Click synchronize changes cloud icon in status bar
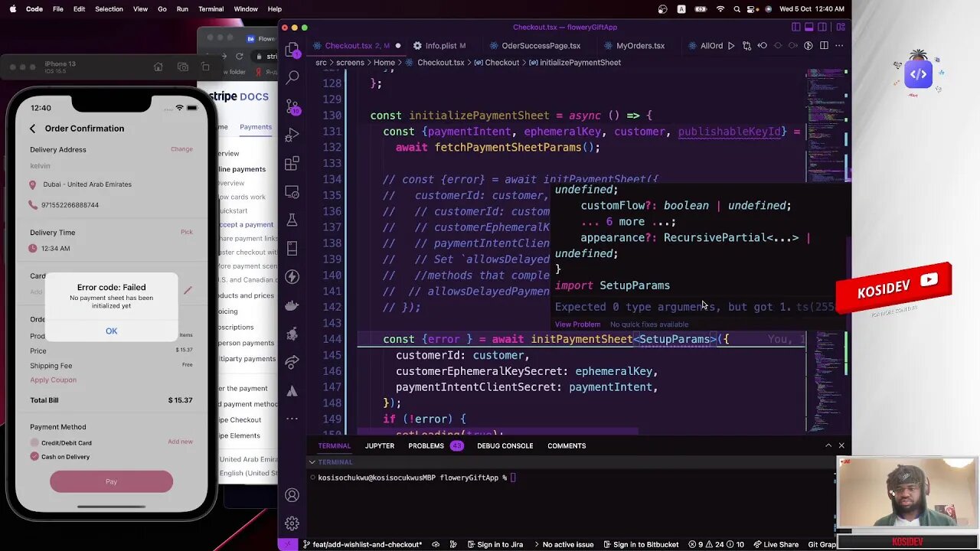This screenshot has width=980, height=551. (437, 544)
